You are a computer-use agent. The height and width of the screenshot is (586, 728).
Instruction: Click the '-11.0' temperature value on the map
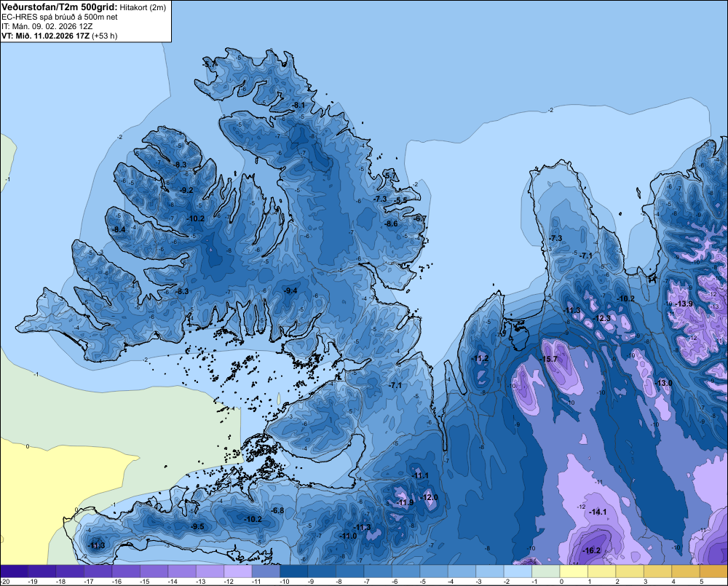[348, 536]
